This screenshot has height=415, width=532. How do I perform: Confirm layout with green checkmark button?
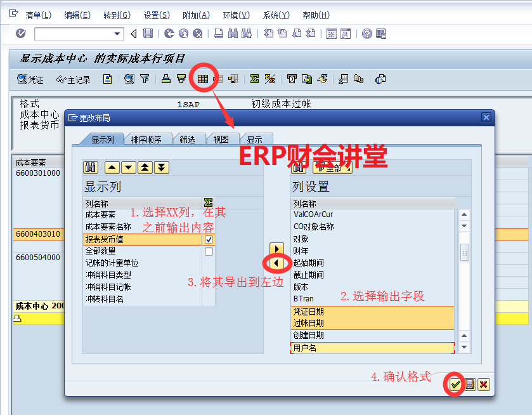(455, 384)
